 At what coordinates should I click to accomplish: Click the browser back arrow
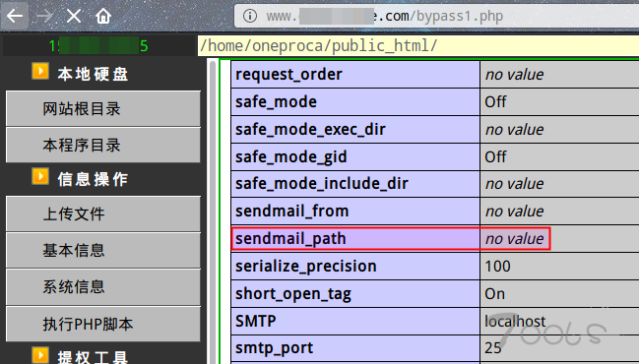pyautogui.click(x=15, y=17)
